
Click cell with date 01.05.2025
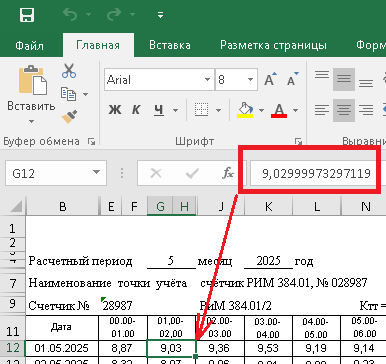62,348
